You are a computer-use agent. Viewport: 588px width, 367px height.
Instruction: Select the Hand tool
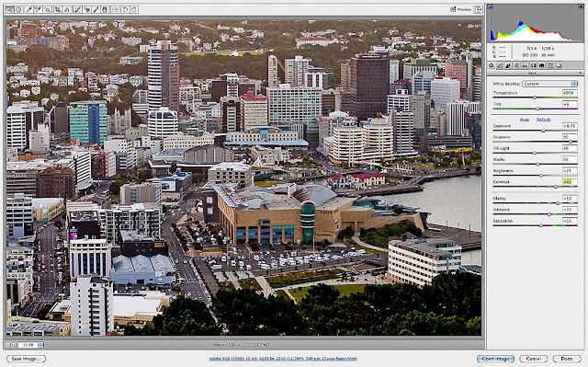pos(18,10)
